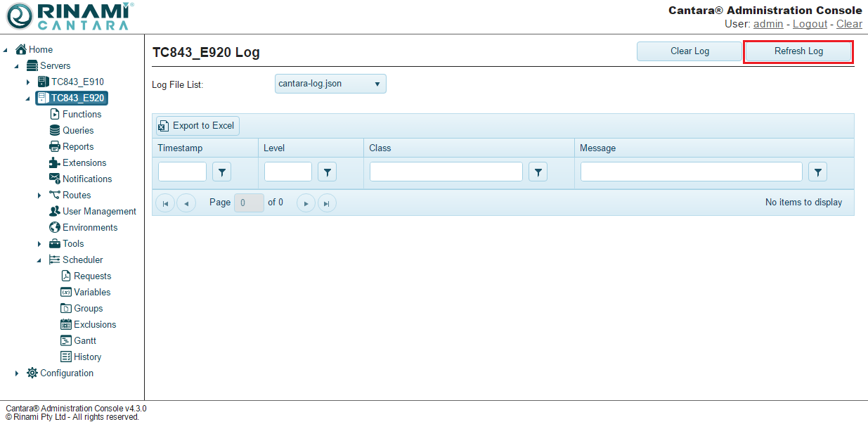Click the Message column filter icon
This screenshot has height=429, width=868.
817,172
